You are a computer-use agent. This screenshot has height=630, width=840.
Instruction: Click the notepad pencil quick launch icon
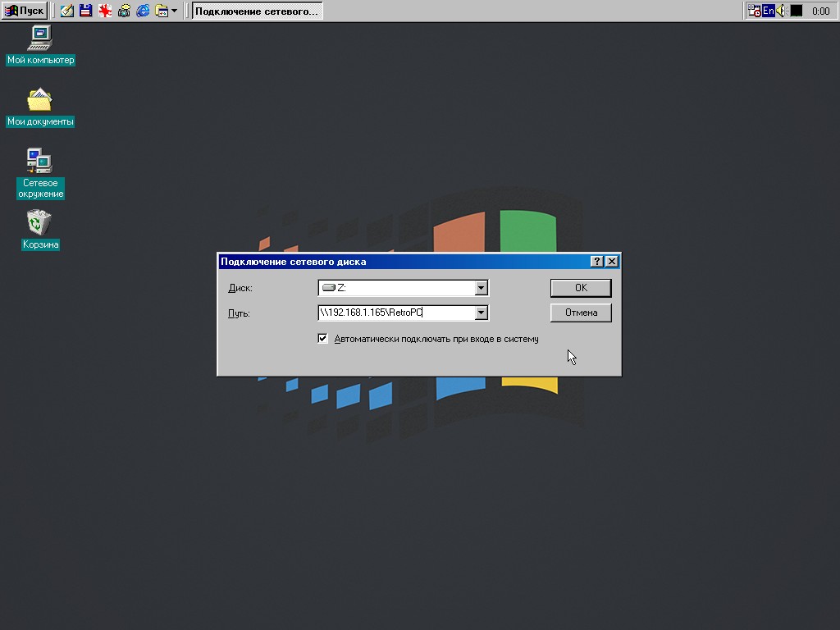(x=66, y=11)
